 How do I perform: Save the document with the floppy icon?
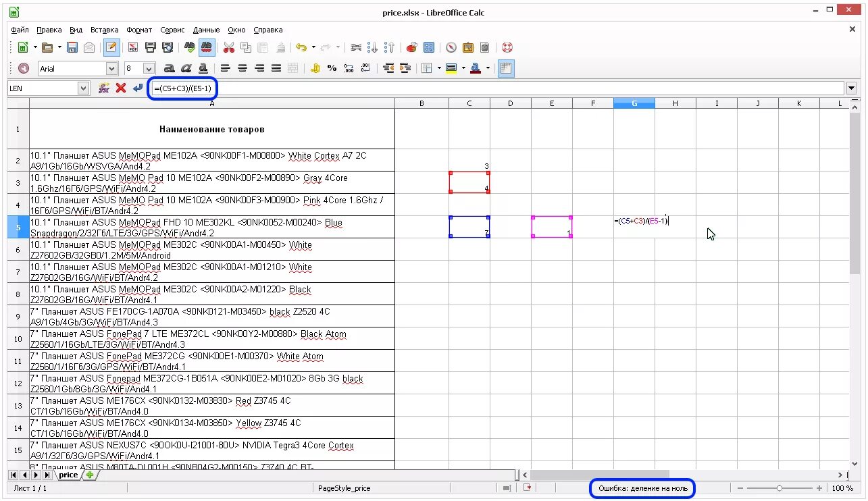tap(72, 47)
